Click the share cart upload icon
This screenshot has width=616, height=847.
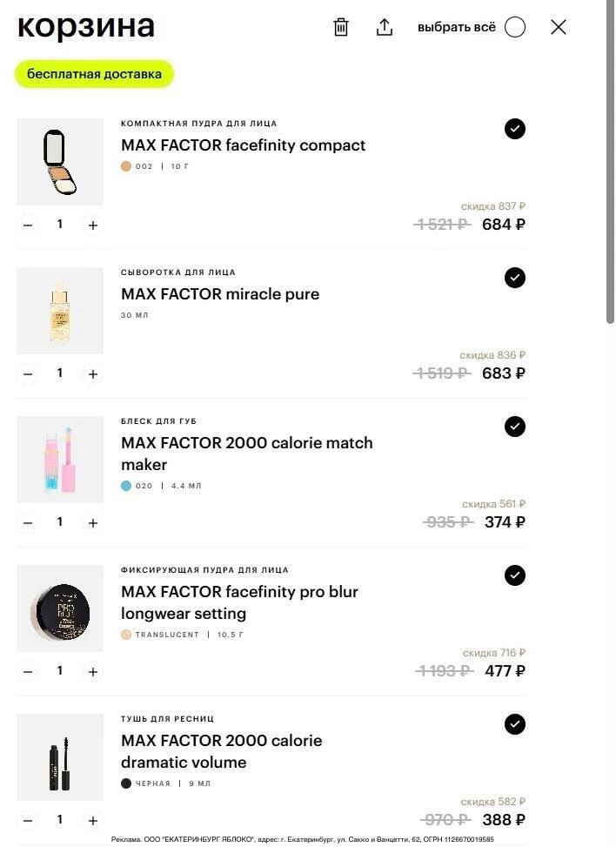pyautogui.click(x=385, y=27)
